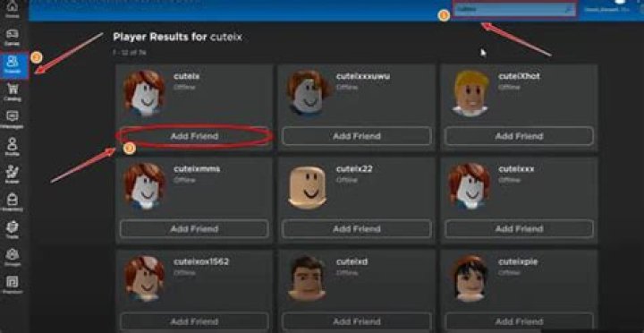Click the username cuteixxxuwu
The image size is (644, 333).
point(363,76)
